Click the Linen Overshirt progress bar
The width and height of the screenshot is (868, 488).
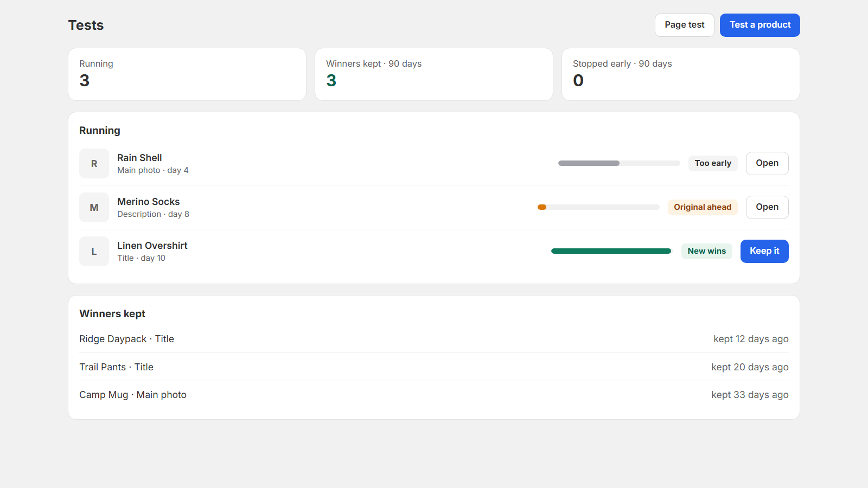[x=612, y=251]
